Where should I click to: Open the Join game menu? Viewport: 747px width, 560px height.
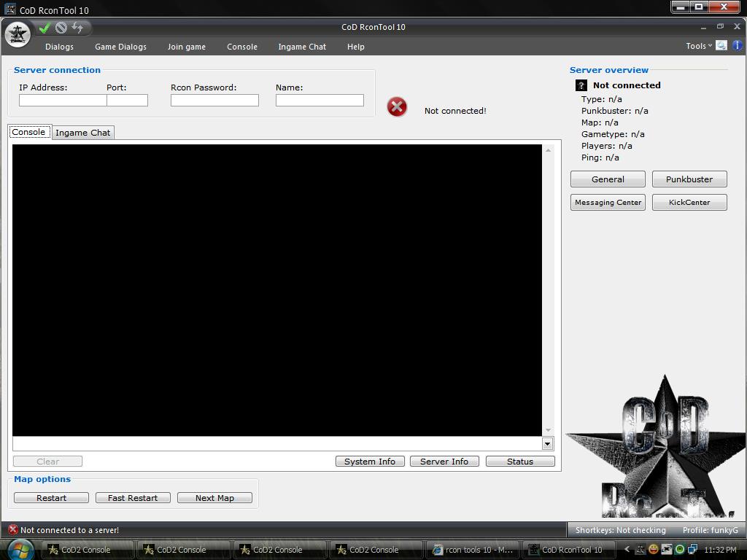(186, 47)
